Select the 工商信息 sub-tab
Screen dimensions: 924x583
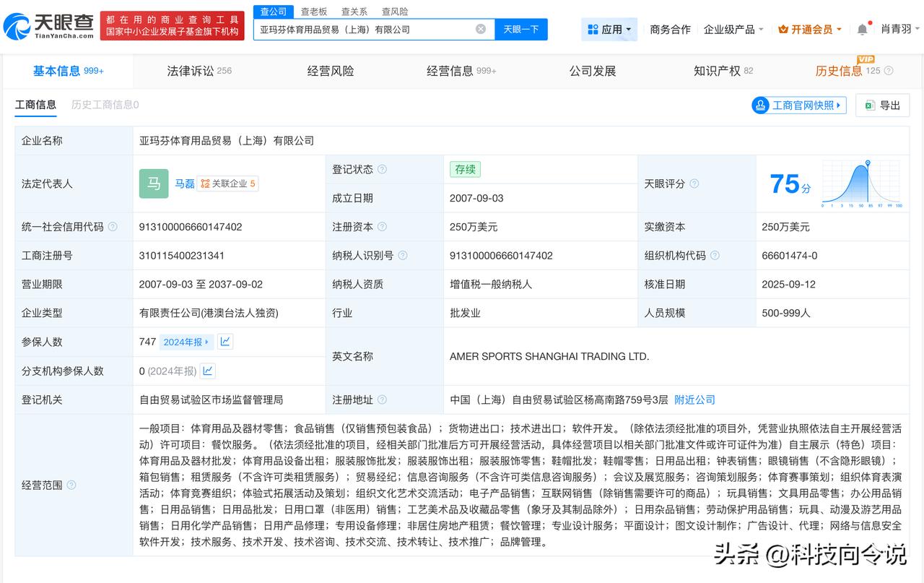(x=35, y=105)
